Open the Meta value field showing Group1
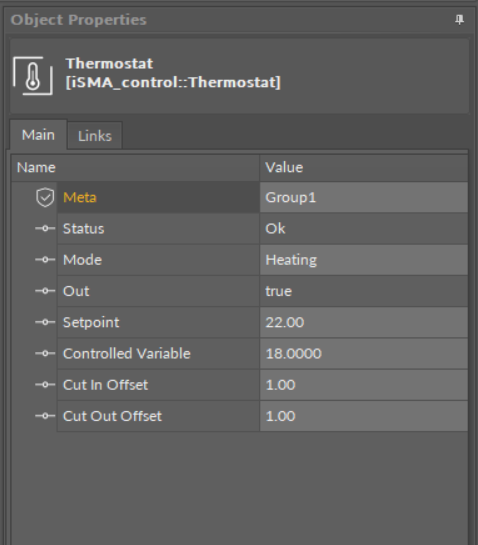478x545 pixels. tap(364, 197)
